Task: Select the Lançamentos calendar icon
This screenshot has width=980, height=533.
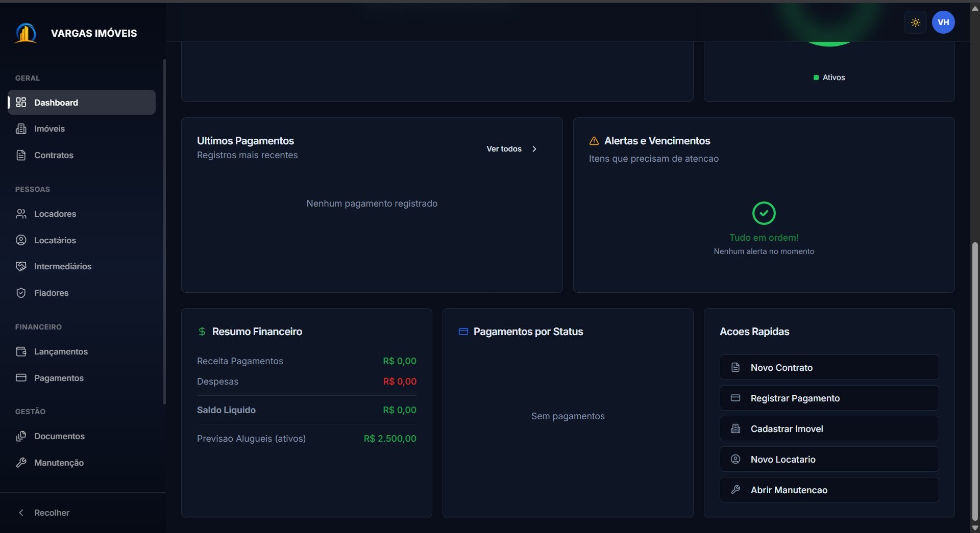Action: 21,351
